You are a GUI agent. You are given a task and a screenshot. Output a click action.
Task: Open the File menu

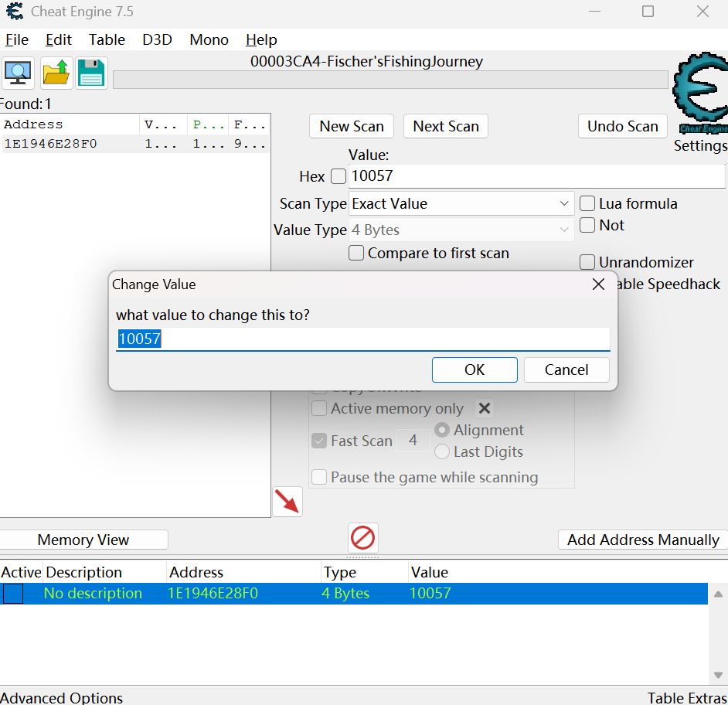tap(17, 40)
